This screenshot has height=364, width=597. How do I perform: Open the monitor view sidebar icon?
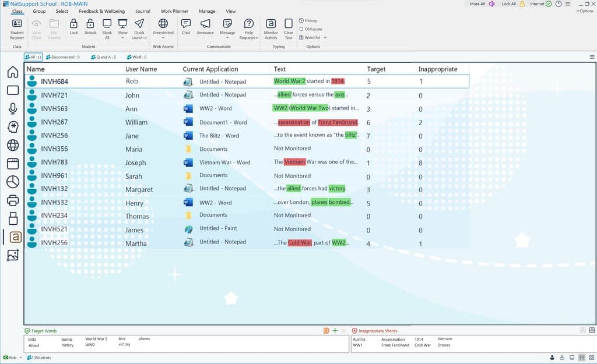pyautogui.click(x=13, y=90)
